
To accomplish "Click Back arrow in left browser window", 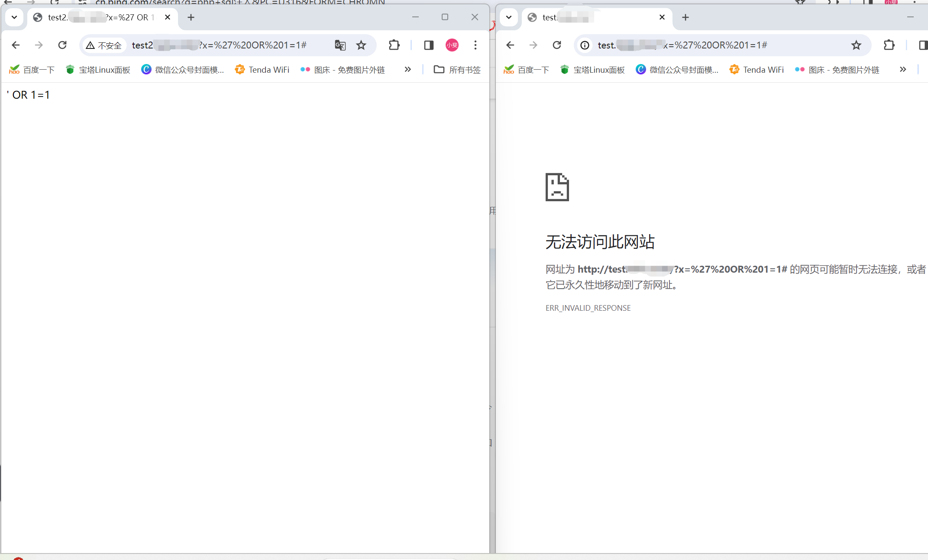I will point(16,45).
